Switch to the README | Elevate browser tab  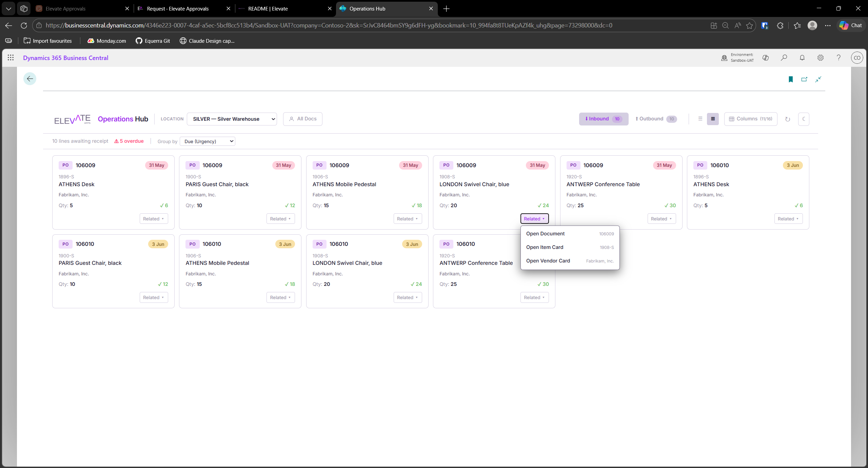click(x=285, y=9)
